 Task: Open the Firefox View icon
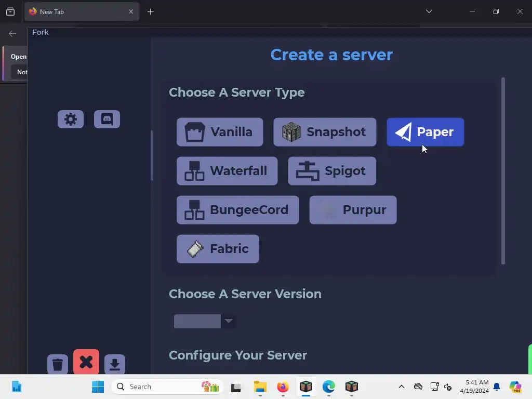(x=10, y=12)
